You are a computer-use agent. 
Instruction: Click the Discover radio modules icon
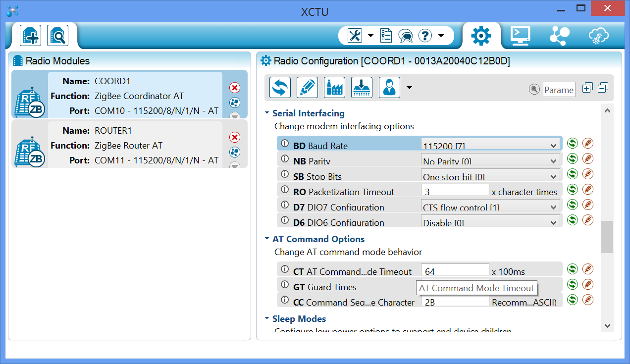(58, 36)
